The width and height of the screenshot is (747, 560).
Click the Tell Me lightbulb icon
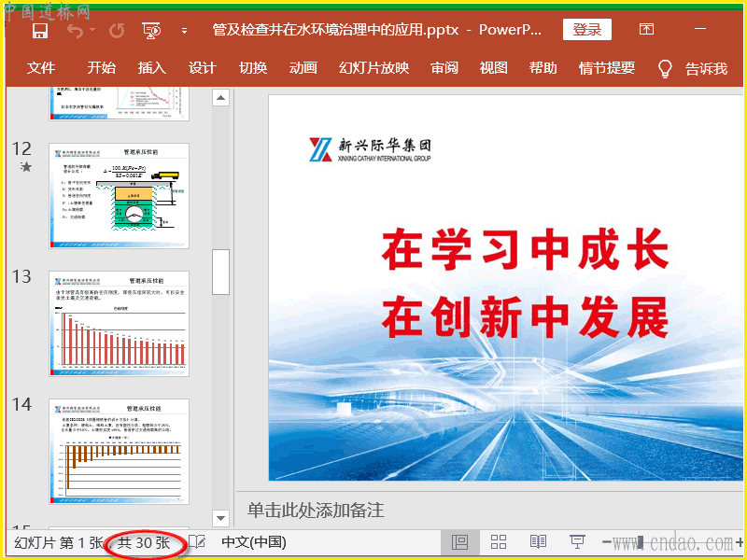[x=665, y=68]
